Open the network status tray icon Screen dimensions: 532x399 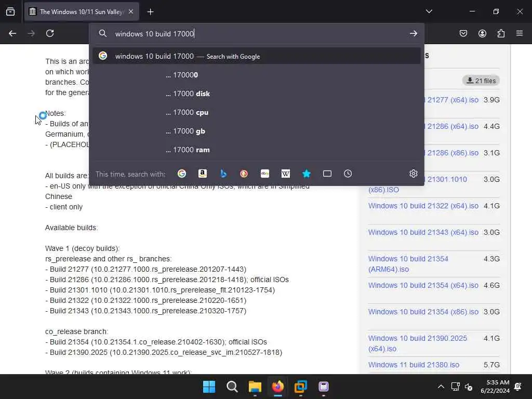[455, 387]
